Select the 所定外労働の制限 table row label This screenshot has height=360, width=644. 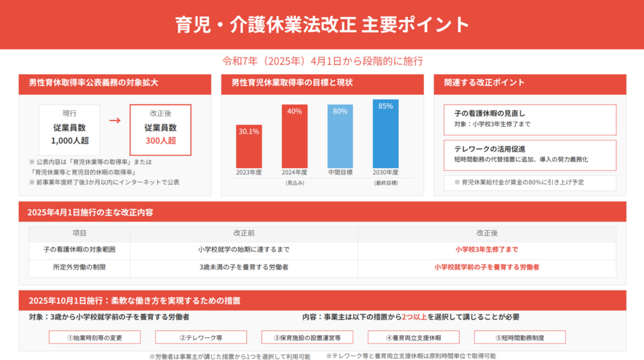79,267
